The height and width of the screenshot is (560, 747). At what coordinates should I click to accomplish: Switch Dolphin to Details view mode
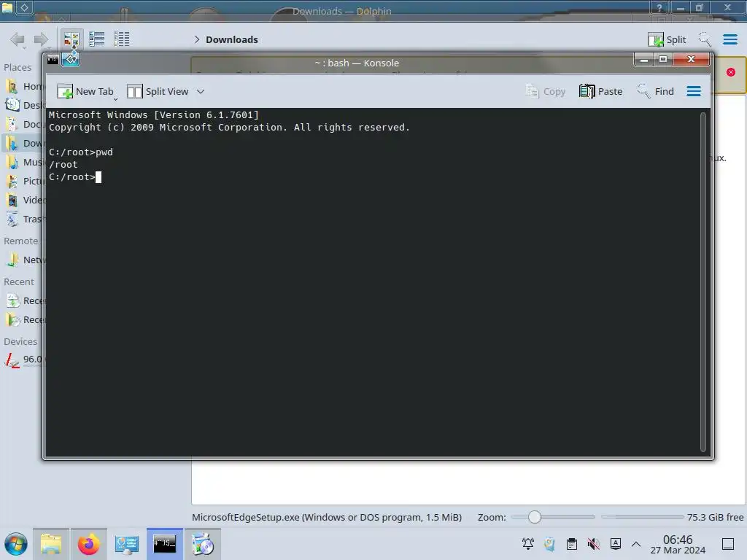coord(122,39)
